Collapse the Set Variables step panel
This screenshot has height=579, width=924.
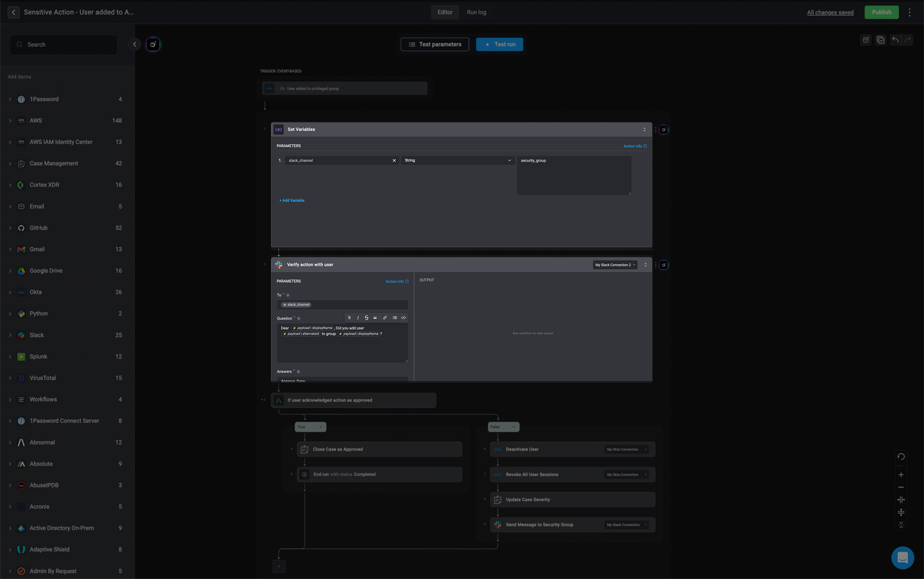click(x=644, y=129)
